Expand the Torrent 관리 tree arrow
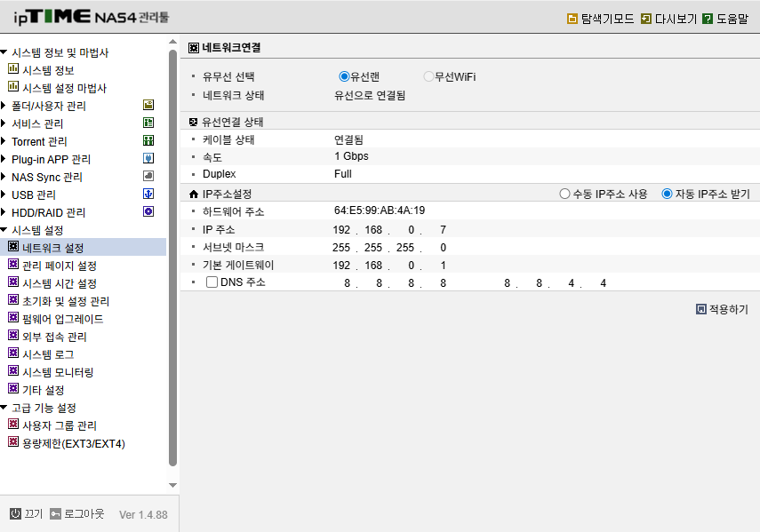This screenshot has width=760, height=532. pyautogui.click(x=4, y=141)
